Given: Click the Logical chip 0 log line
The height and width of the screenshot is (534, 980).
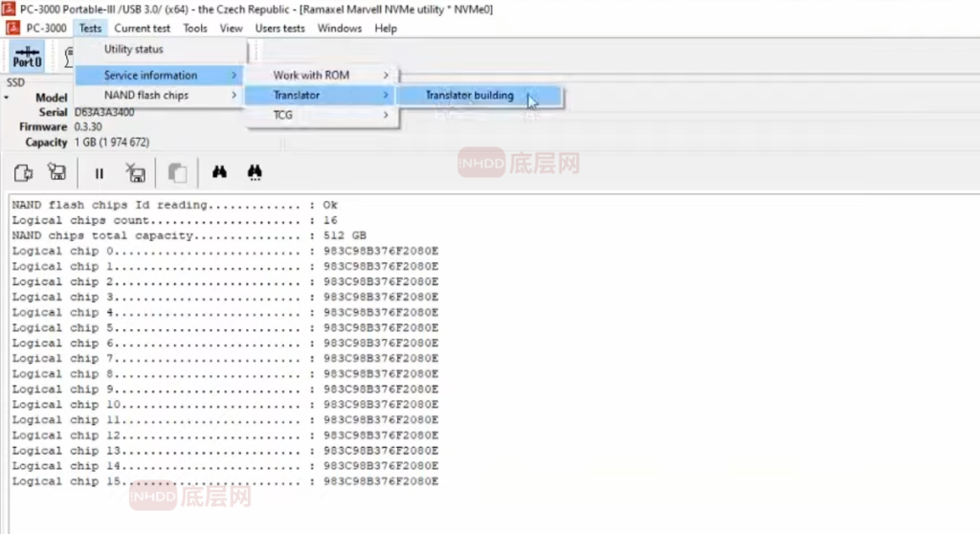Looking at the screenshot, I should pos(225,252).
